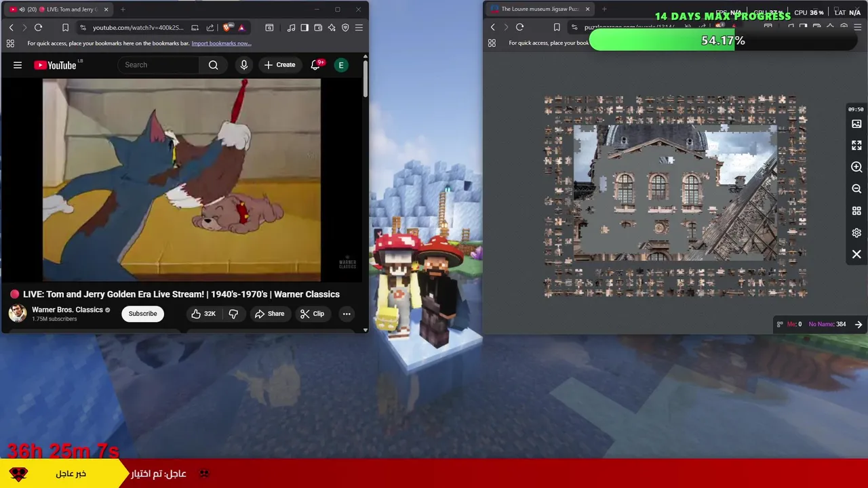This screenshot has width=868, height=488.
Task: Open apps grid icon on YouTube window bookmarks bar
Action: click(x=10, y=43)
